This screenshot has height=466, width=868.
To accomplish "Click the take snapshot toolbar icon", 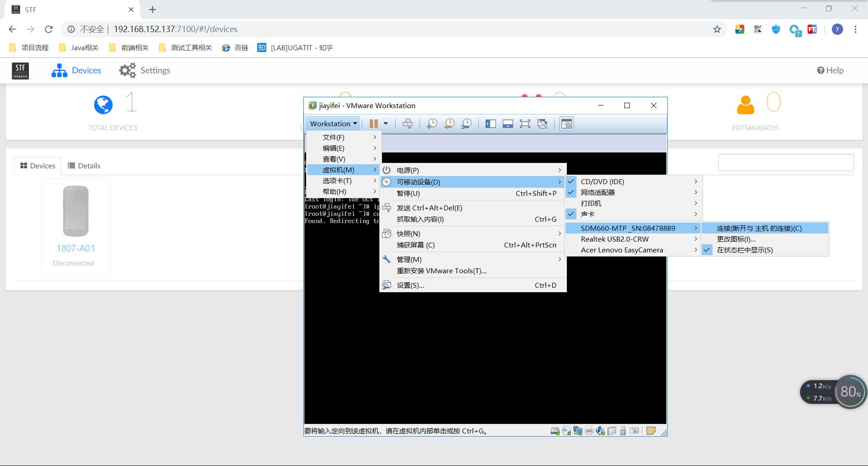I will pos(432,124).
